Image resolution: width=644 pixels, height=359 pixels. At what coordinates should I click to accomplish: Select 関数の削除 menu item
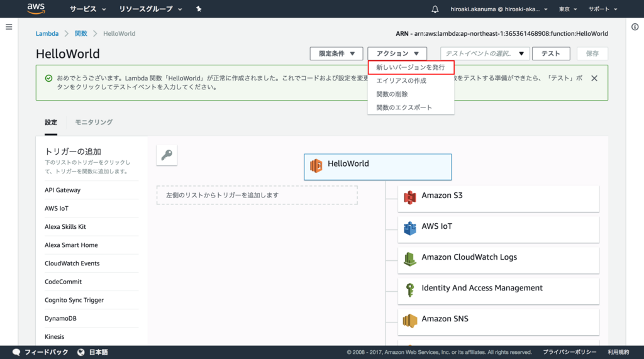click(411, 94)
